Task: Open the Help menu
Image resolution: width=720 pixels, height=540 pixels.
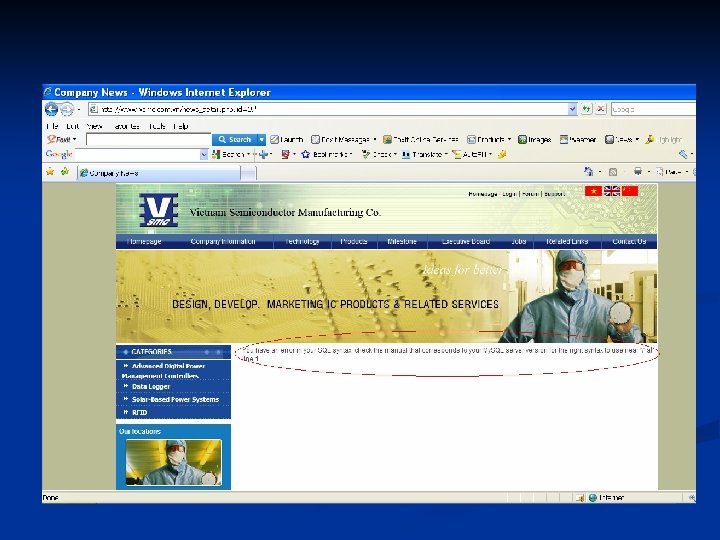Action: pyautogui.click(x=181, y=126)
